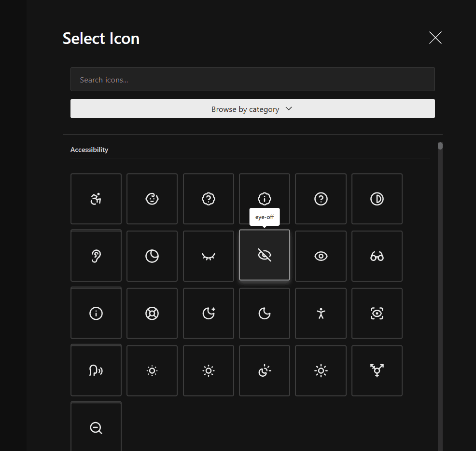Choose the baby face icon

152,199
